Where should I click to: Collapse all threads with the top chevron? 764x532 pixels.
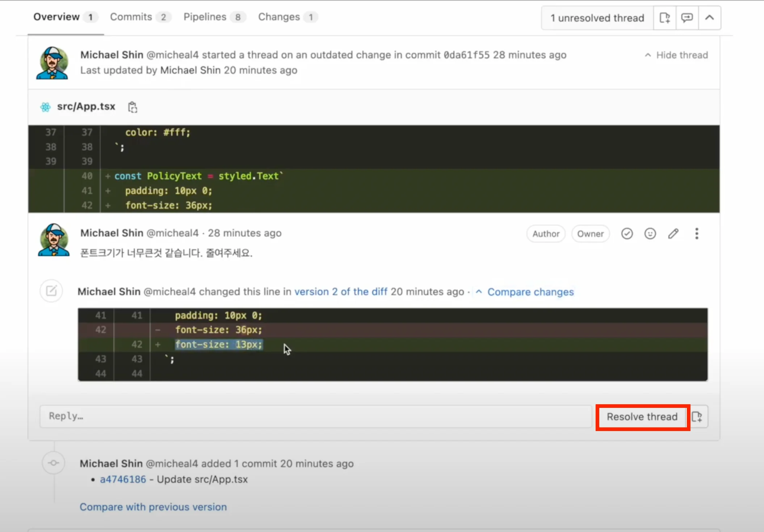click(709, 18)
